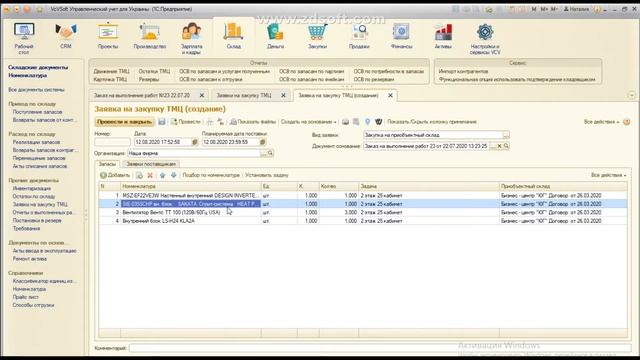The width and height of the screenshot is (640, 360).
Task: Click the printer icon in document toolbar
Action: coord(345,122)
